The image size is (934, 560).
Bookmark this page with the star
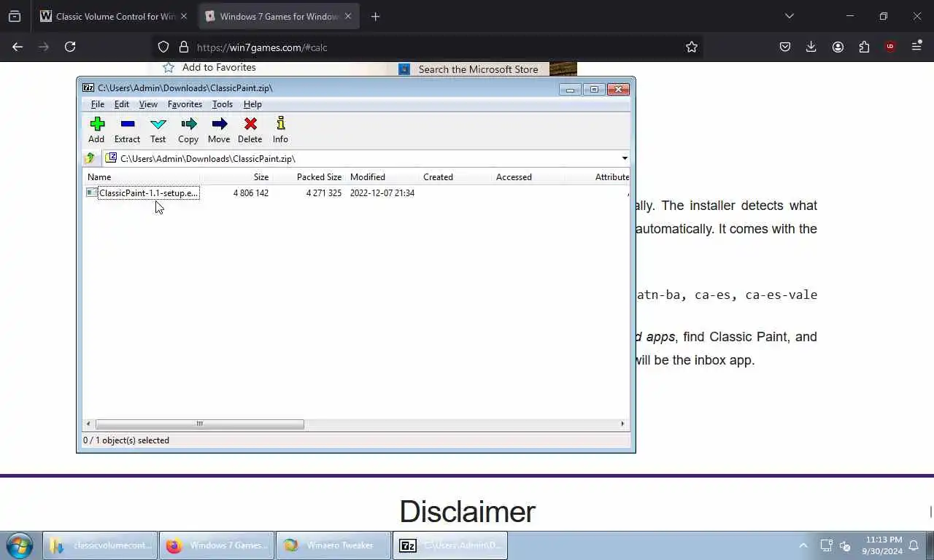692,47
